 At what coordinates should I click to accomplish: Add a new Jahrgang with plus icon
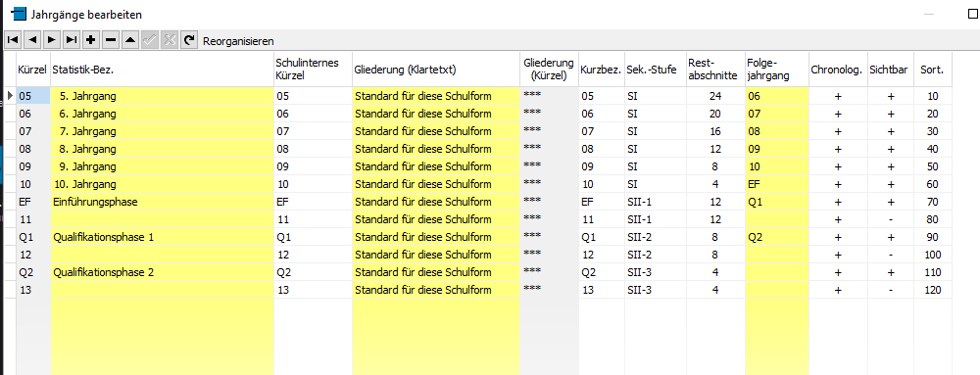point(91,40)
